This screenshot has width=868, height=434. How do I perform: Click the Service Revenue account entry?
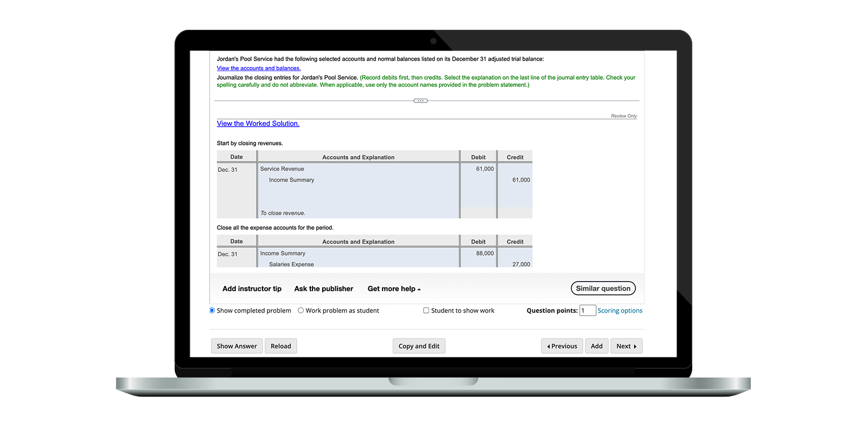coord(282,169)
